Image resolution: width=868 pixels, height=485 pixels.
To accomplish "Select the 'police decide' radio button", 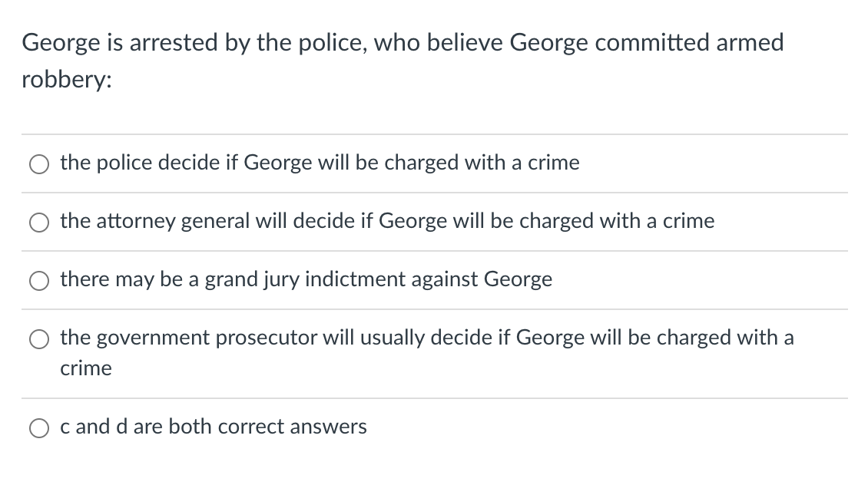I will (x=38, y=164).
